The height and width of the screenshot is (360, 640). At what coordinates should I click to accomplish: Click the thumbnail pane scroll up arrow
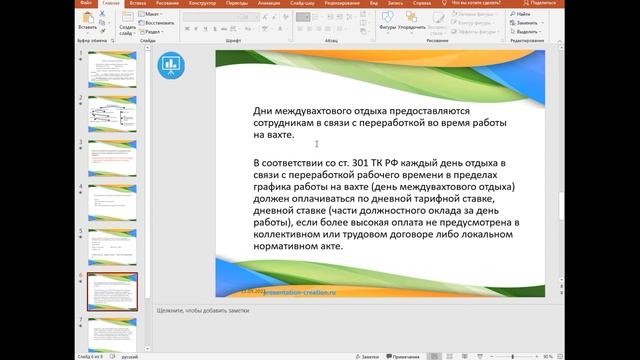147,48
